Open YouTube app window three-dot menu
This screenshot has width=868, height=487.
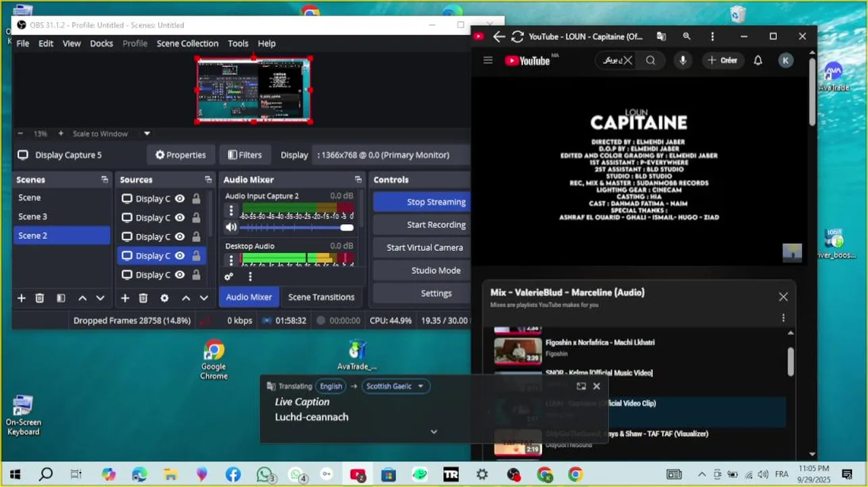(x=712, y=37)
